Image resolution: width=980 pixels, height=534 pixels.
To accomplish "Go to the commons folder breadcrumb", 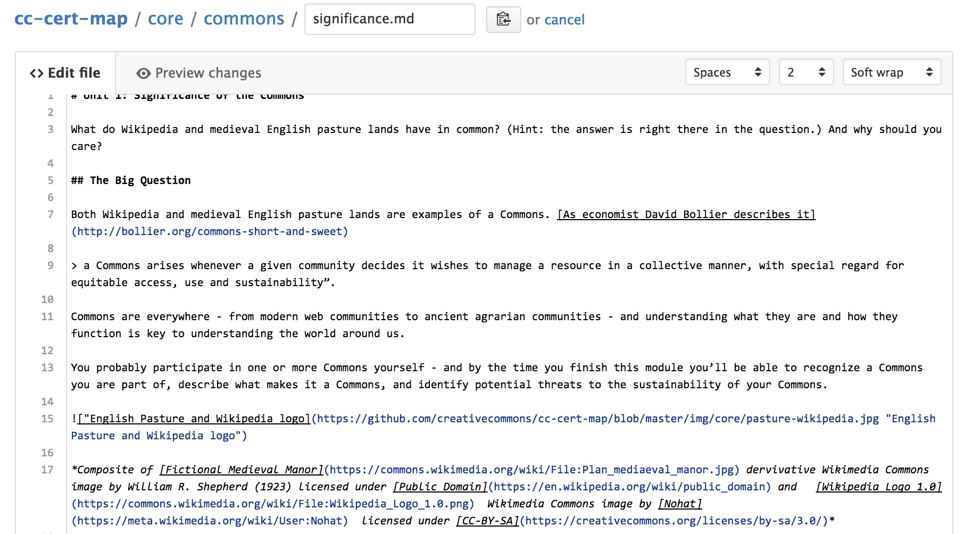I will point(244,19).
